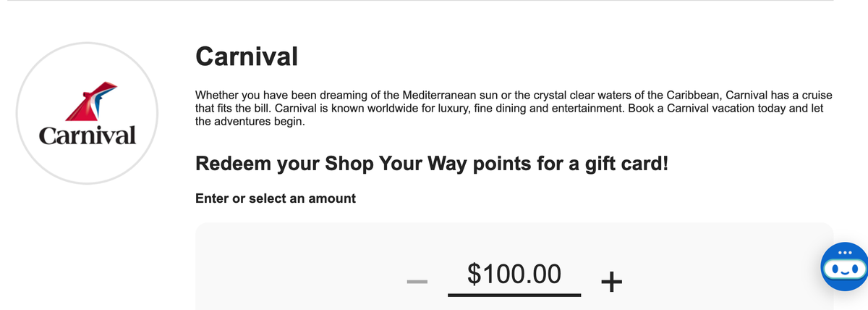Click the Carnival wordmark inside the logo
The height and width of the screenshot is (310, 868).
click(x=88, y=135)
